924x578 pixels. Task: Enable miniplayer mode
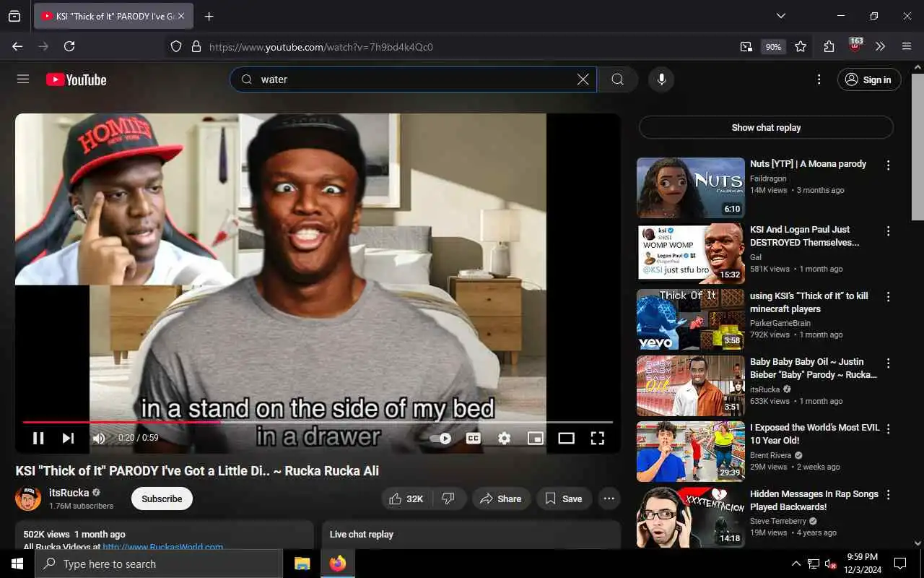pyautogui.click(x=536, y=438)
